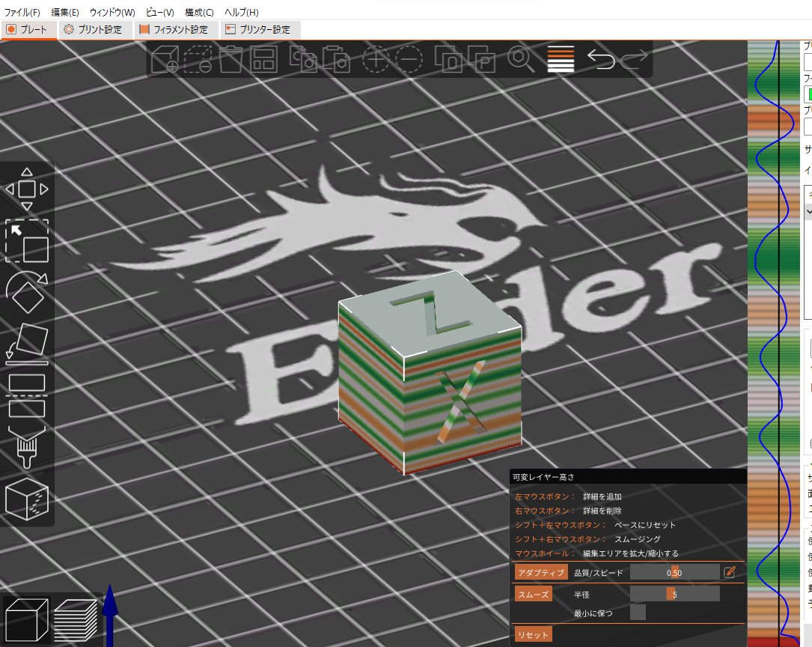Click the Delete all trash icon

point(231,59)
